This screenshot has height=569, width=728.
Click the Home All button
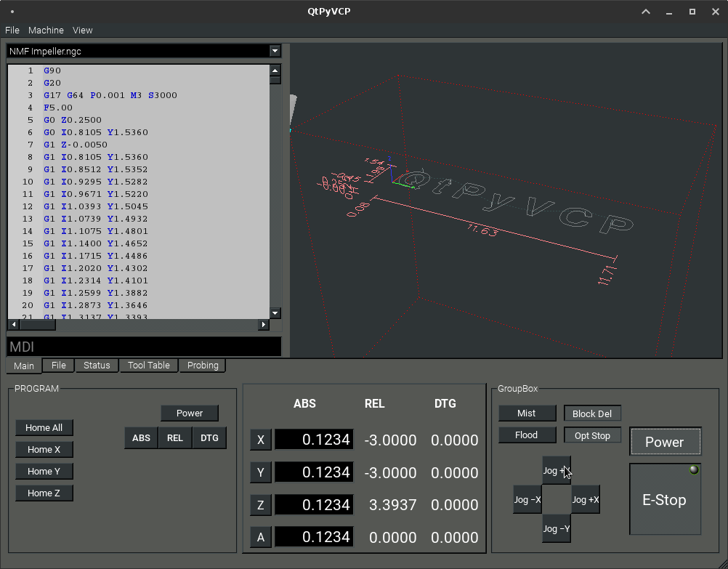[x=44, y=428]
